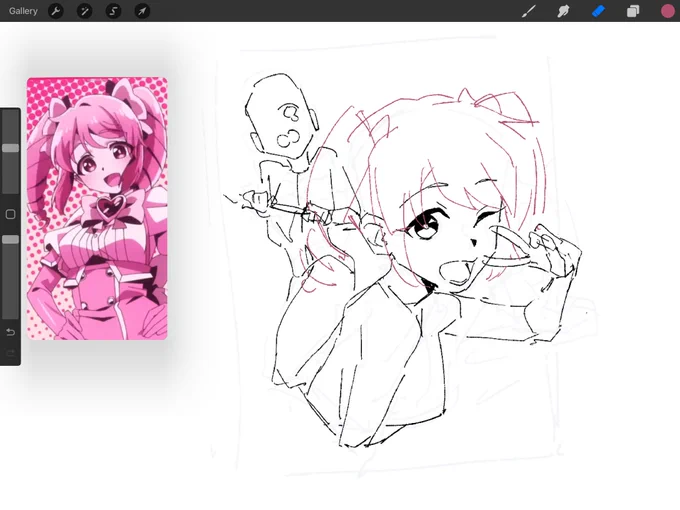680x510 pixels.
Task: Open the Actions wrench menu
Action: click(x=56, y=11)
